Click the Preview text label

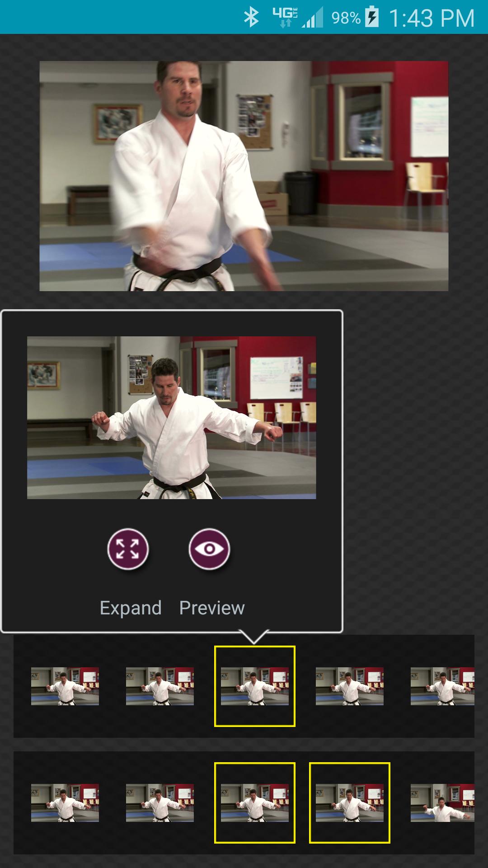(x=212, y=608)
